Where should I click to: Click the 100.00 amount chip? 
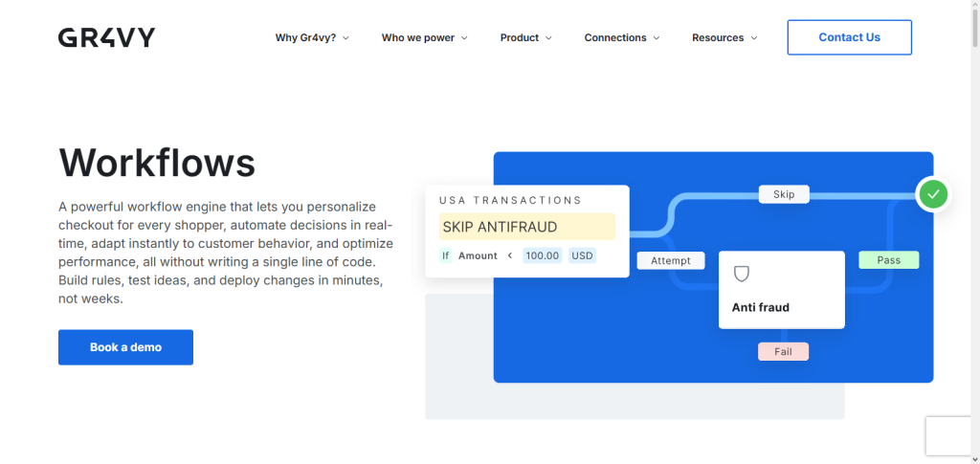tap(542, 255)
